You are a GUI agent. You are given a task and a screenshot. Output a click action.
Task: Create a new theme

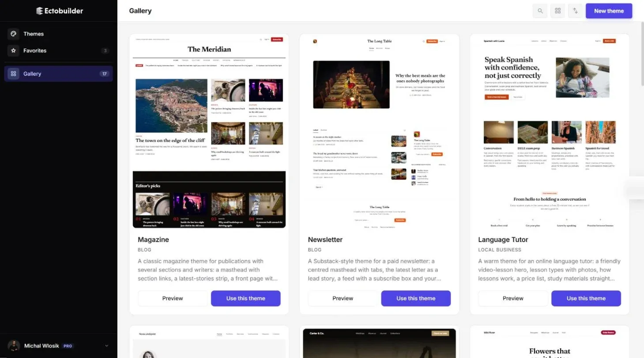pyautogui.click(x=609, y=11)
